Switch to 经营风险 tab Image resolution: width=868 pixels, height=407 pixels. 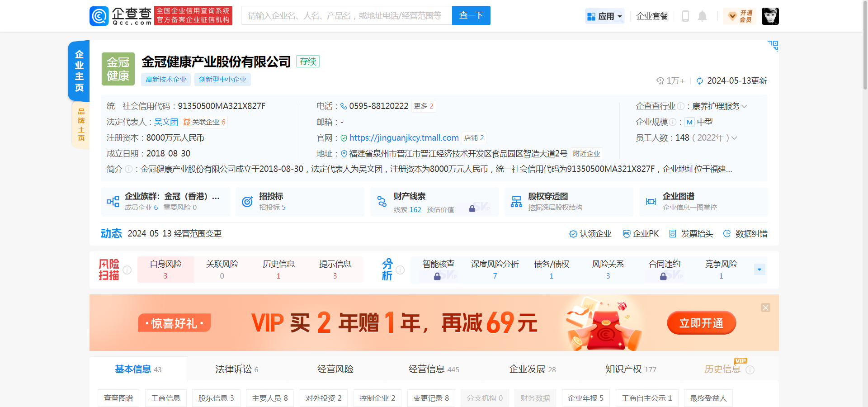click(335, 369)
